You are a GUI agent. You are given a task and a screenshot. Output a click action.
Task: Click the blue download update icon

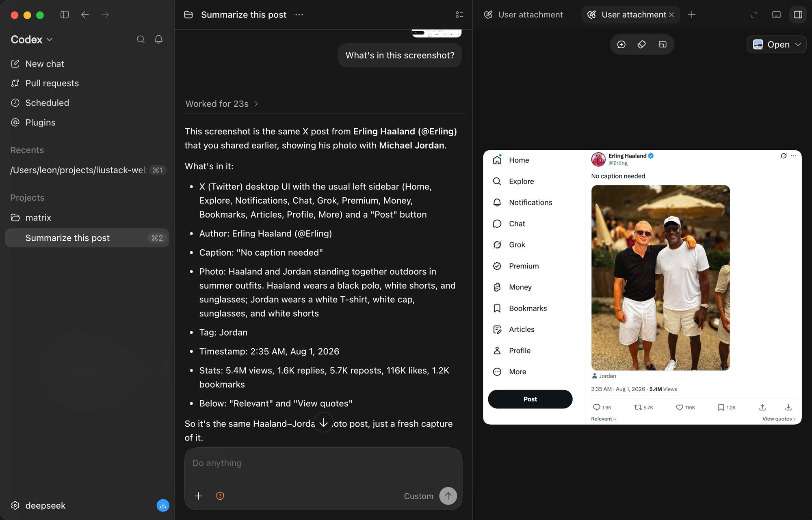click(x=163, y=505)
